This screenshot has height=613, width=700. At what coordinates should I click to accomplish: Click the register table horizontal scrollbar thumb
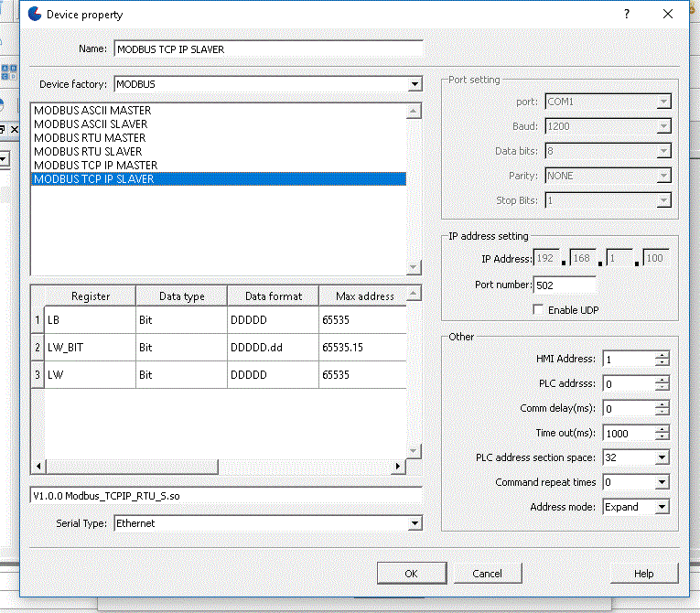pos(132,466)
